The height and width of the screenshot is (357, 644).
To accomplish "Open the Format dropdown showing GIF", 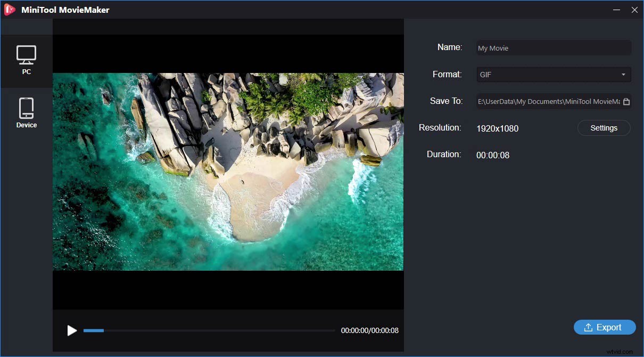I will tap(554, 75).
